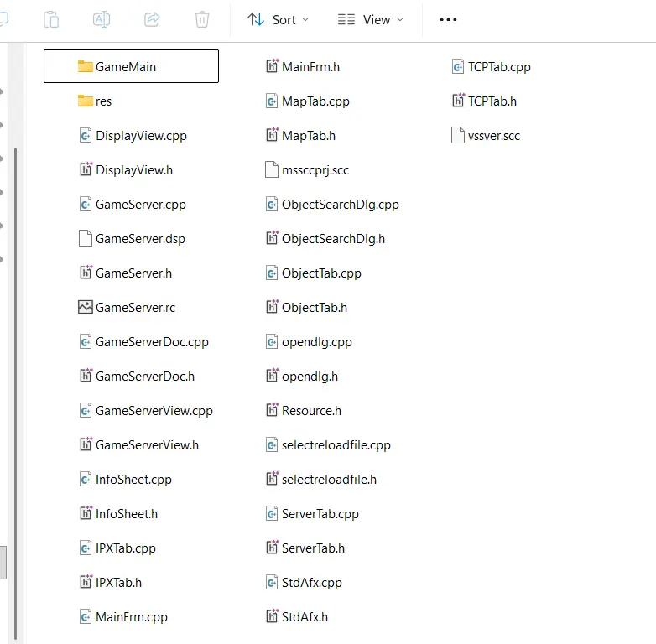
Task: Select the ObjectSearchDlg.h file name
Action: click(333, 238)
